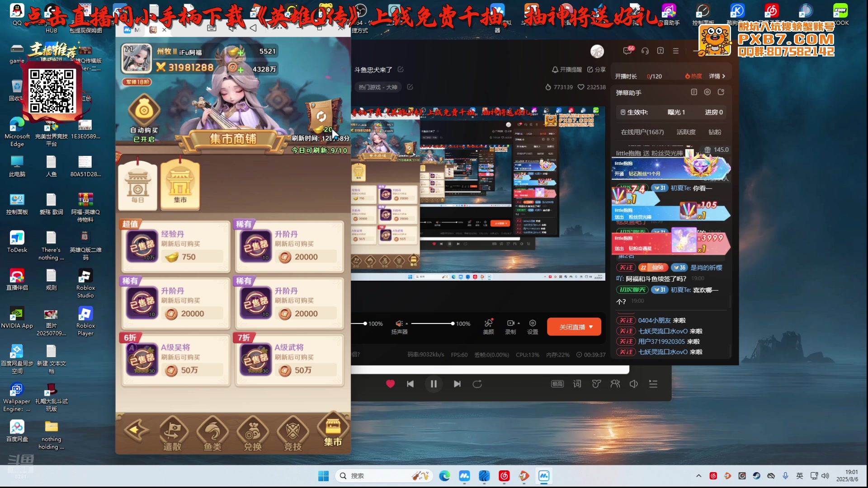Open the streaming app hamburger menu
868x488 pixels.
tap(676, 51)
